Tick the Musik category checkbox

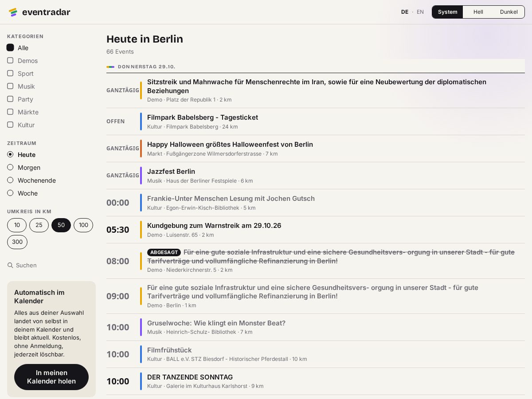10,86
